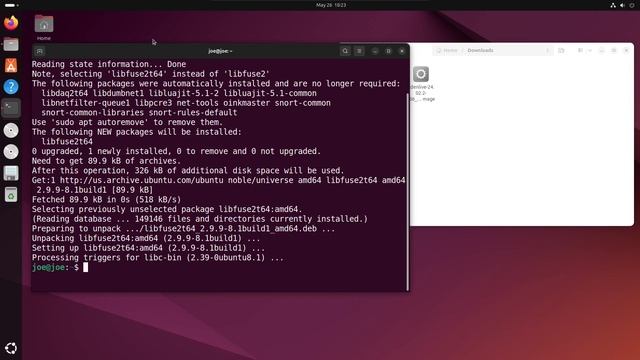Viewport: 640px width, 360px height.
Task: Open Trash from the dock
Action: coord(11,195)
